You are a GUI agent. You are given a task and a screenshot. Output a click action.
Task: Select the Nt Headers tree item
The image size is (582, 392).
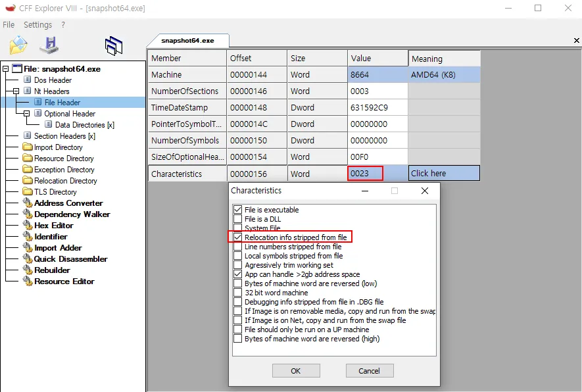click(51, 91)
